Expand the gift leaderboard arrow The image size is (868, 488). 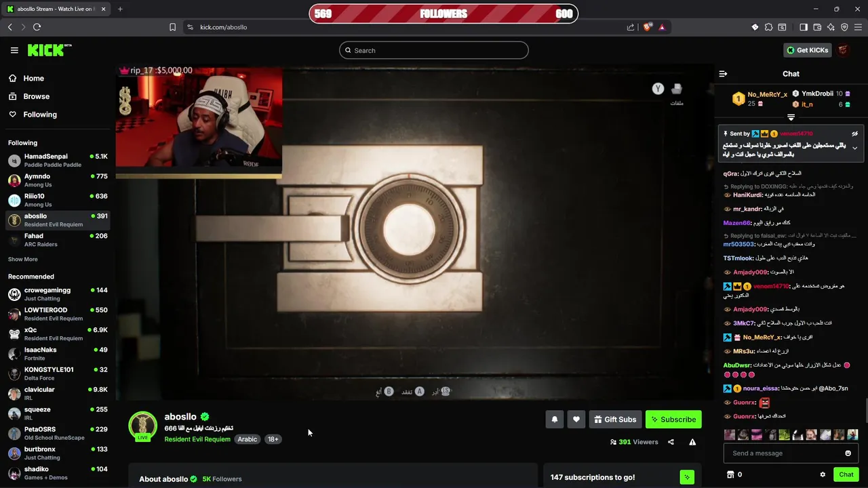(791, 118)
